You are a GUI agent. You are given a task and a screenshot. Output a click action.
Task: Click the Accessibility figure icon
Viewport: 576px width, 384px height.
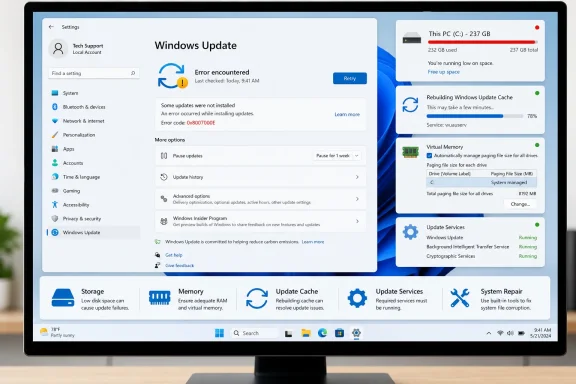55,205
